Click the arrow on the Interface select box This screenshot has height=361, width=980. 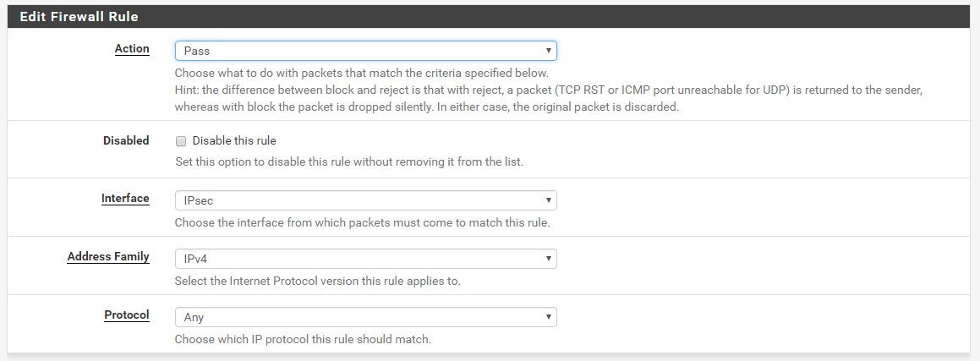click(x=548, y=200)
